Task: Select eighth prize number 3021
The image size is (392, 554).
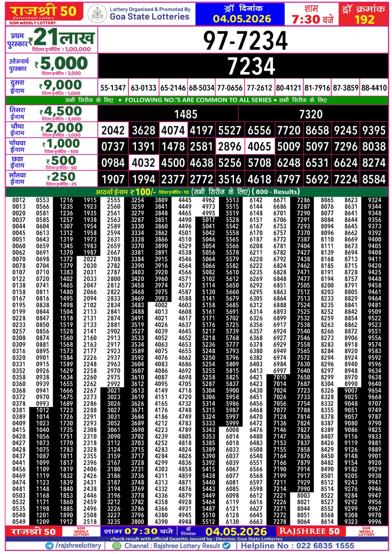Action: 114,390
